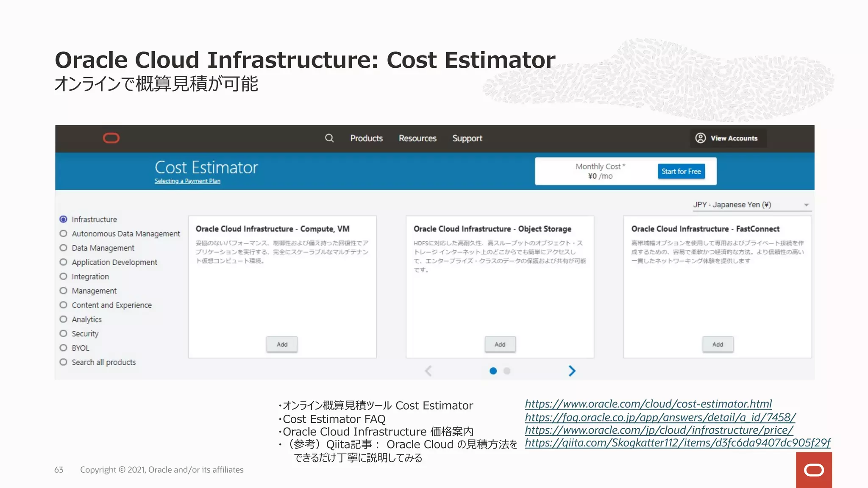Add the Object Storage product
Image resolution: width=868 pixels, height=488 pixels.
pos(500,344)
